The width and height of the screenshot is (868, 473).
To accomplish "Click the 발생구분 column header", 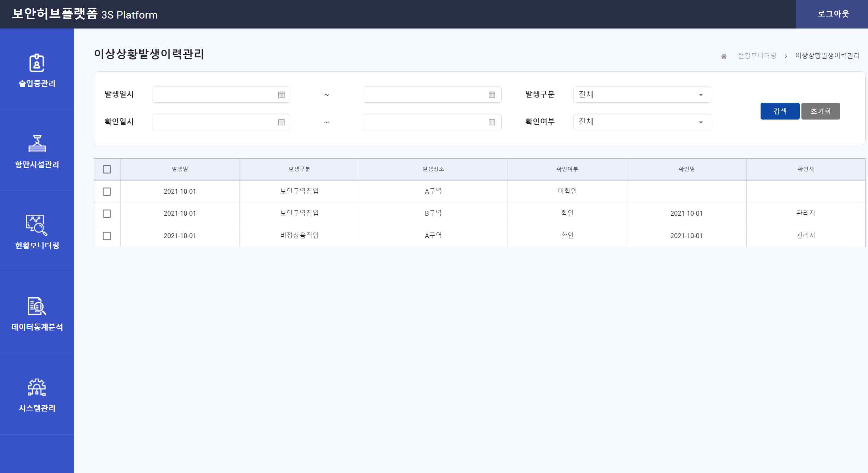I will [299, 169].
